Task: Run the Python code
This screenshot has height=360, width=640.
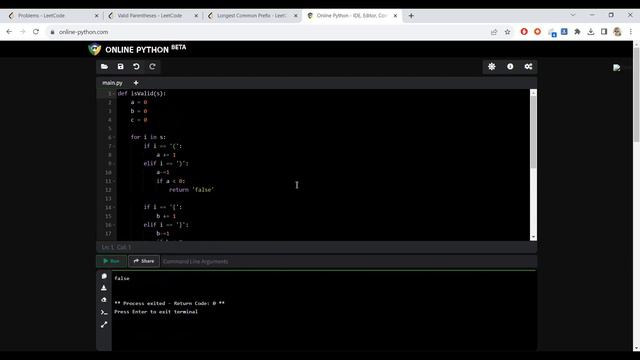Action: (111, 261)
